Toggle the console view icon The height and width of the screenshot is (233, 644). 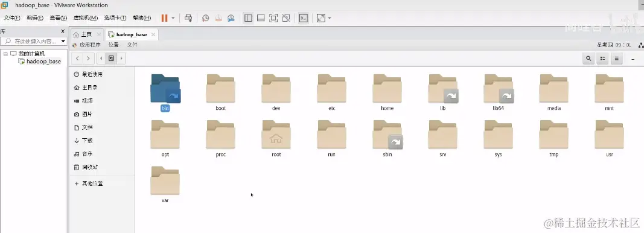(x=304, y=18)
